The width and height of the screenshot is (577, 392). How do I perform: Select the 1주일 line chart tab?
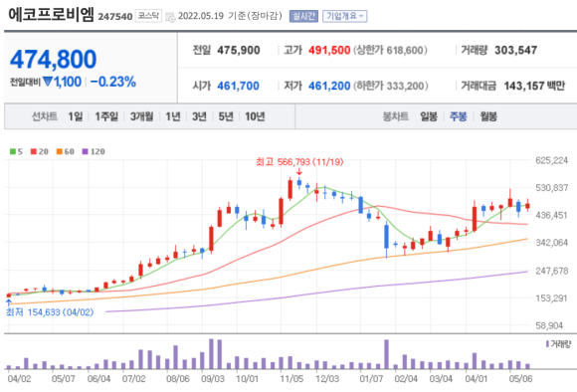[106, 116]
